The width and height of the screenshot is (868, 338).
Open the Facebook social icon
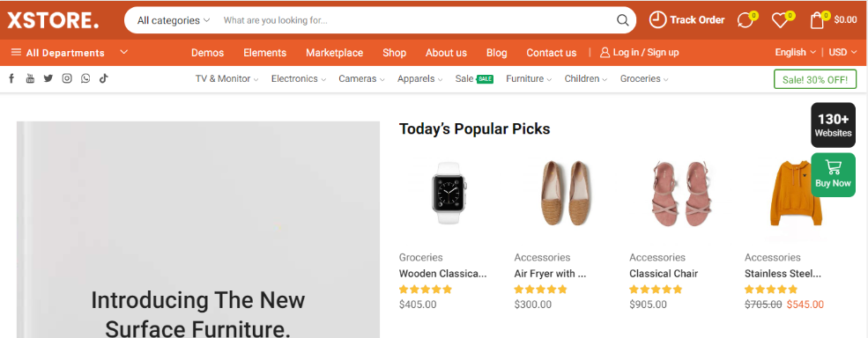click(11, 78)
